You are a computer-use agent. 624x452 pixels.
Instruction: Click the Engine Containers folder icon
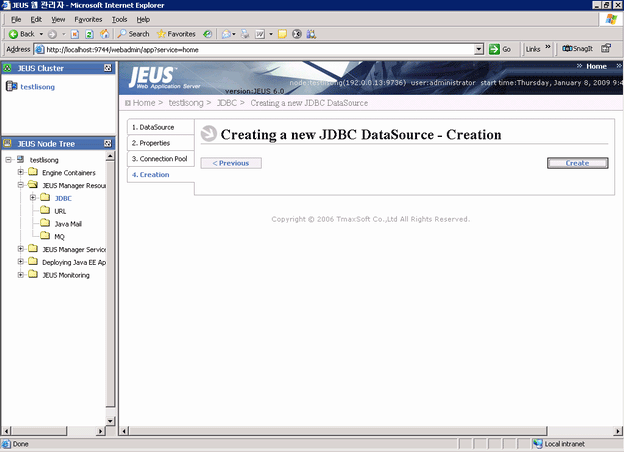pos(33,172)
